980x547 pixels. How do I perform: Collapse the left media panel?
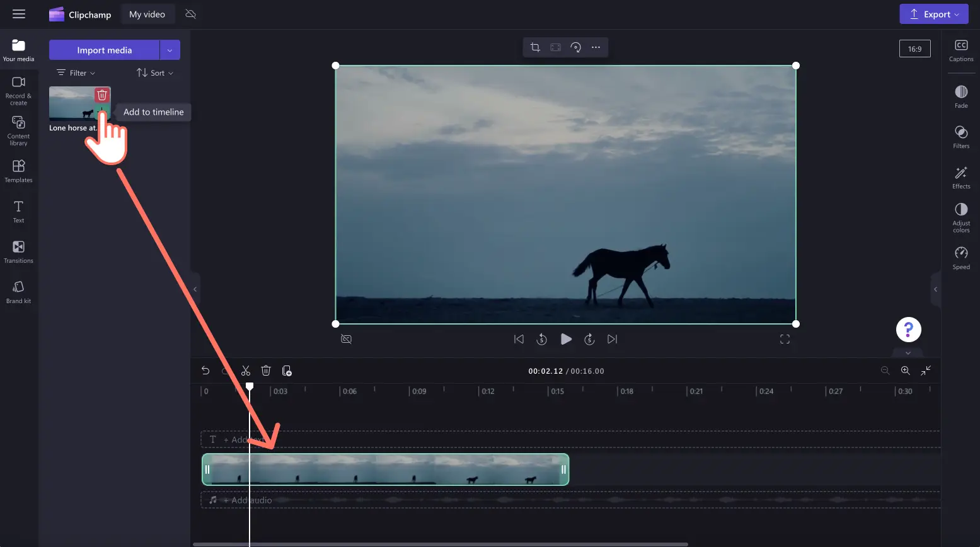195,289
